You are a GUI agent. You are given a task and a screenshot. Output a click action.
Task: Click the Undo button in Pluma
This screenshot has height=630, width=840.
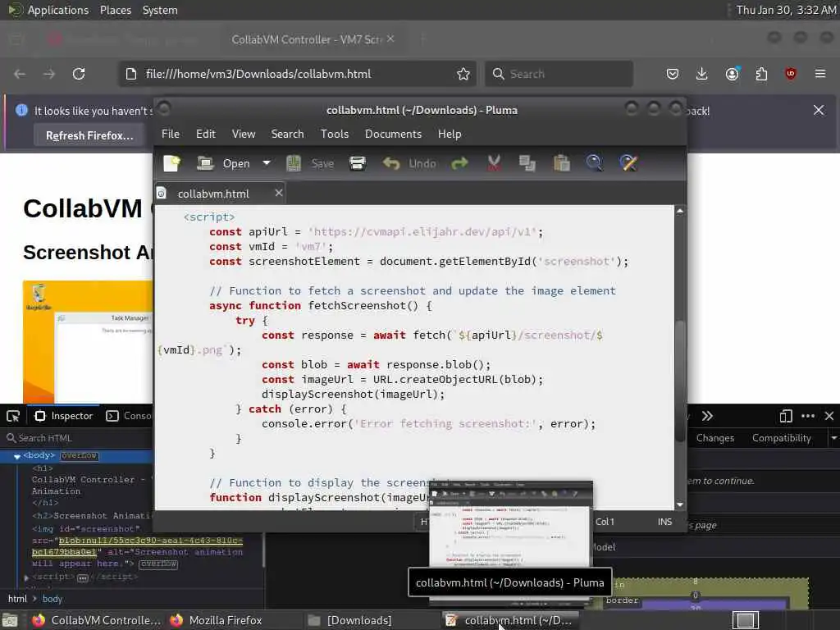pyautogui.click(x=410, y=163)
